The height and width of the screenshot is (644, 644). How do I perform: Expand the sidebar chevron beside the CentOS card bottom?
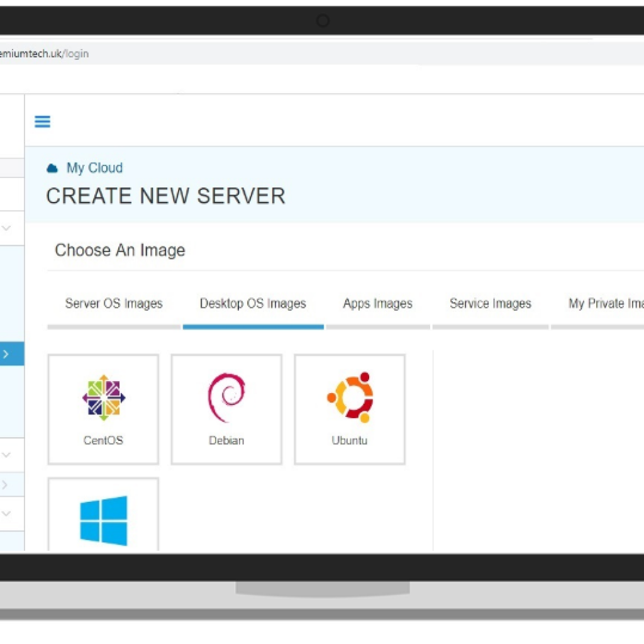click(6, 455)
